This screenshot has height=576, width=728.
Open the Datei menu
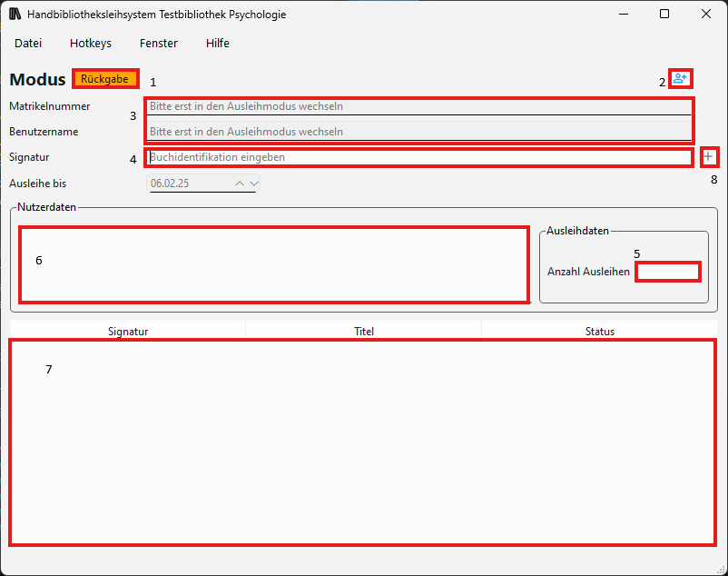pyautogui.click(x=28, y=43)
